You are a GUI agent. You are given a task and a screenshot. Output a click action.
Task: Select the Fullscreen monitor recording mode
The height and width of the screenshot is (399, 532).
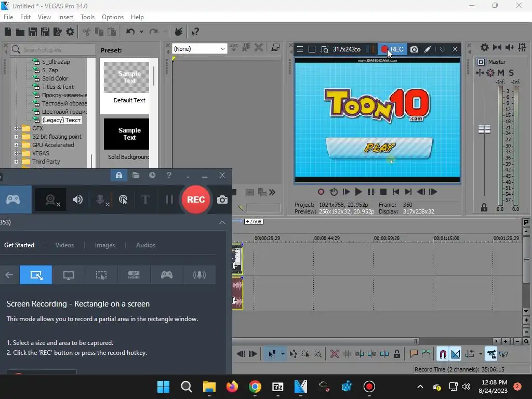[69, 275]
